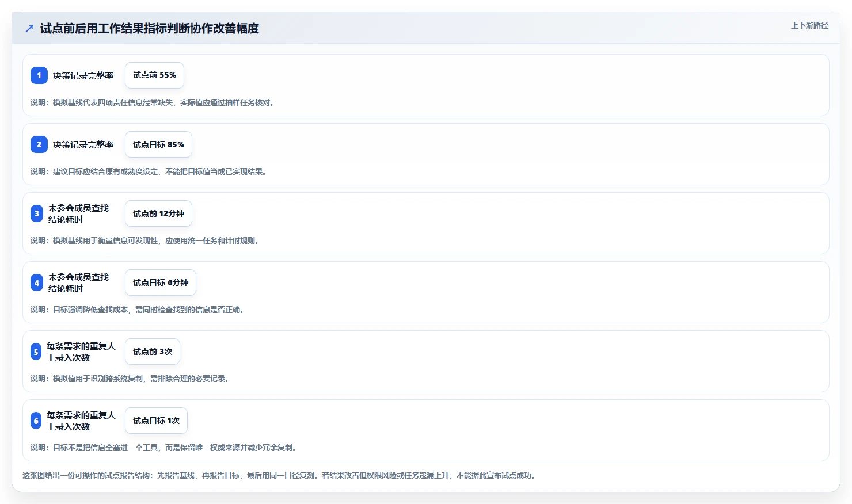
Task: Click the 未参会成员查找结论耗时 label in card 4
Action: pyautogui.click(x=79, y=282)
